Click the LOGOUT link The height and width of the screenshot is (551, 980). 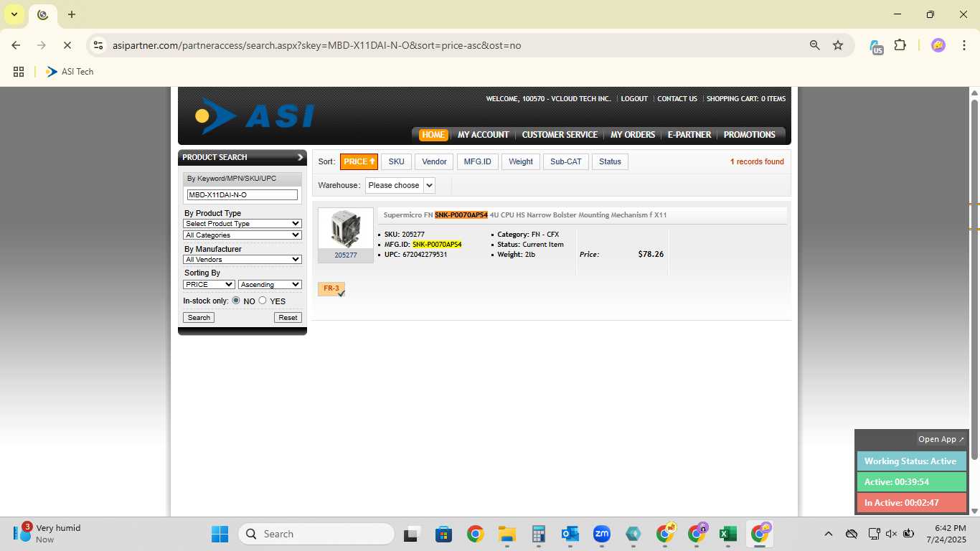point(634,99)
